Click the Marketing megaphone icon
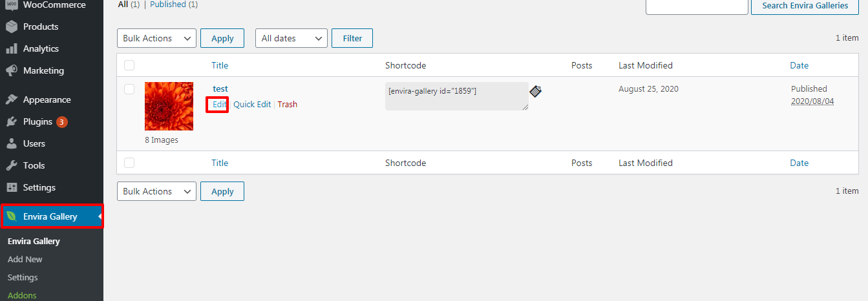 tap(11, 70)
